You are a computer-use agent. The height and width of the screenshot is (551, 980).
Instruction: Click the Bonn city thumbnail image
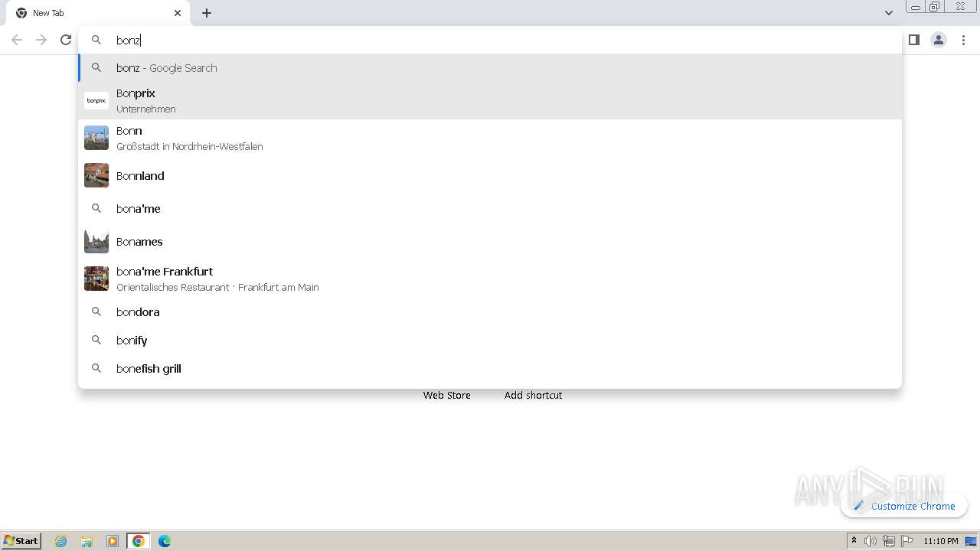[x=96, y=138]
